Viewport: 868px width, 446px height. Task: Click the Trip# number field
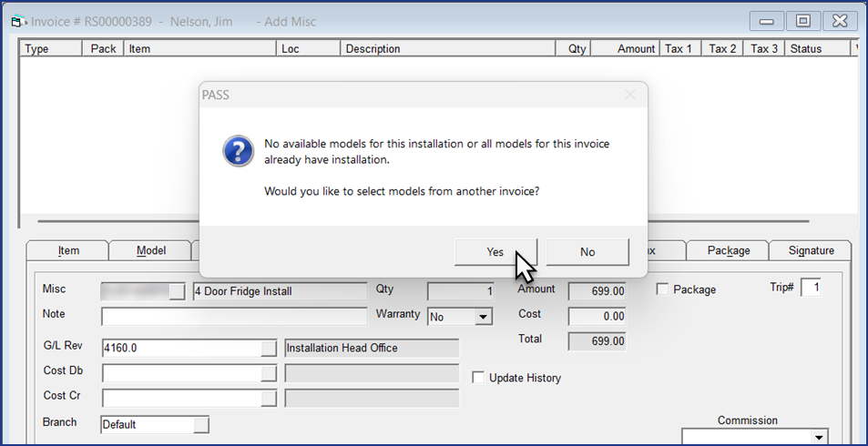pos(811,289)
